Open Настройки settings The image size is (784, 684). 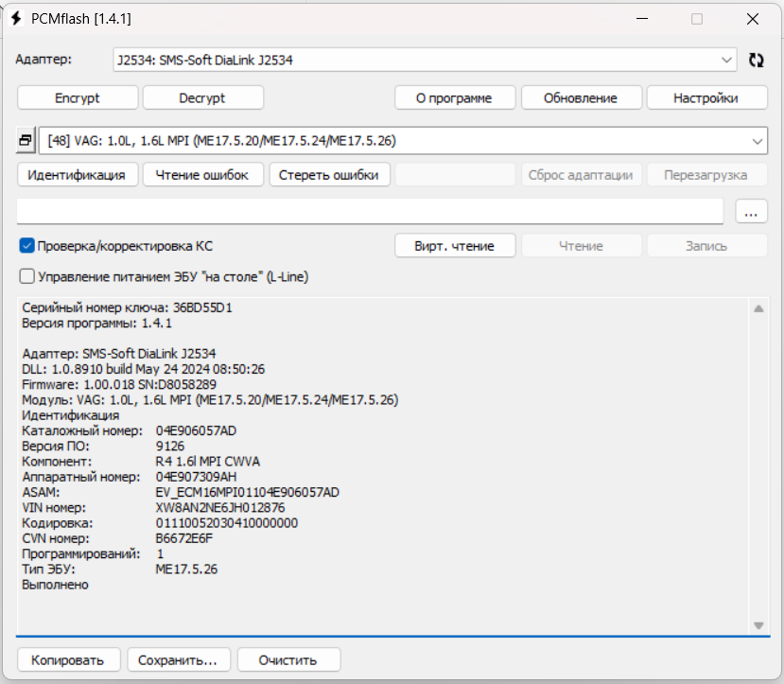[706, 96]
